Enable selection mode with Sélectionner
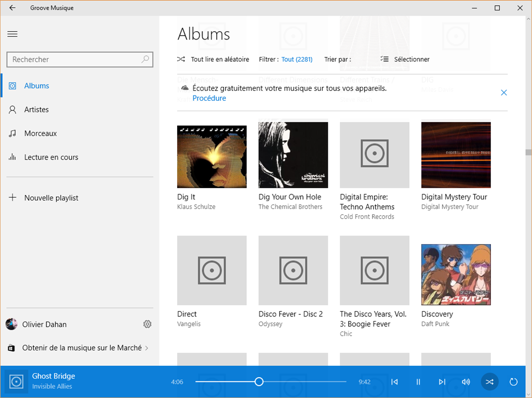The height and width of the screenshot is (398, 532). click(405, 59)
